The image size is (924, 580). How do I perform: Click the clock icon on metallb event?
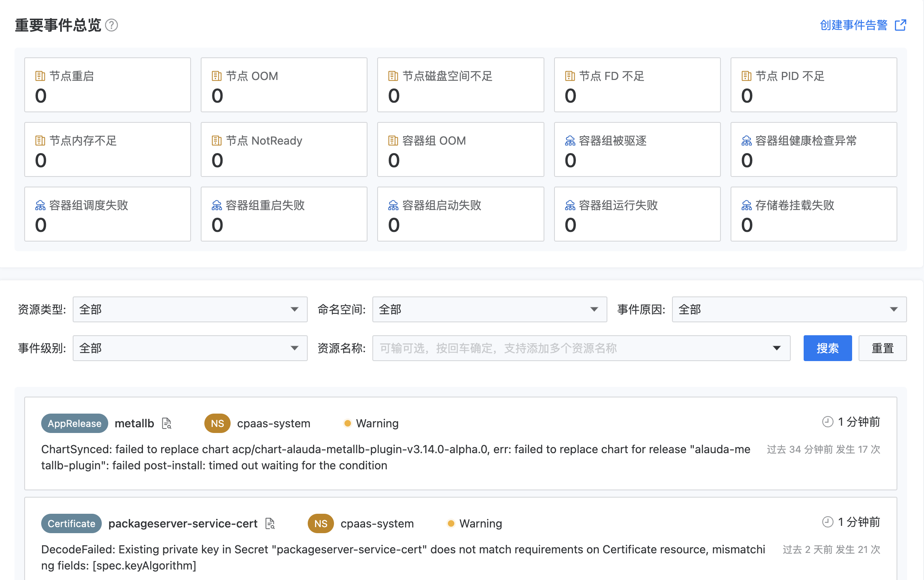coord(827,422)
